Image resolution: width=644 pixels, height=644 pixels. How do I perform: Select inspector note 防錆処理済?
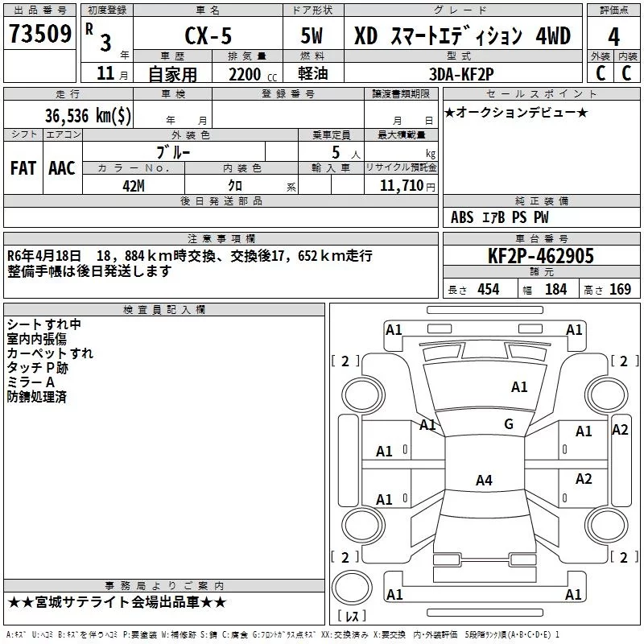[x=36, y=397]
